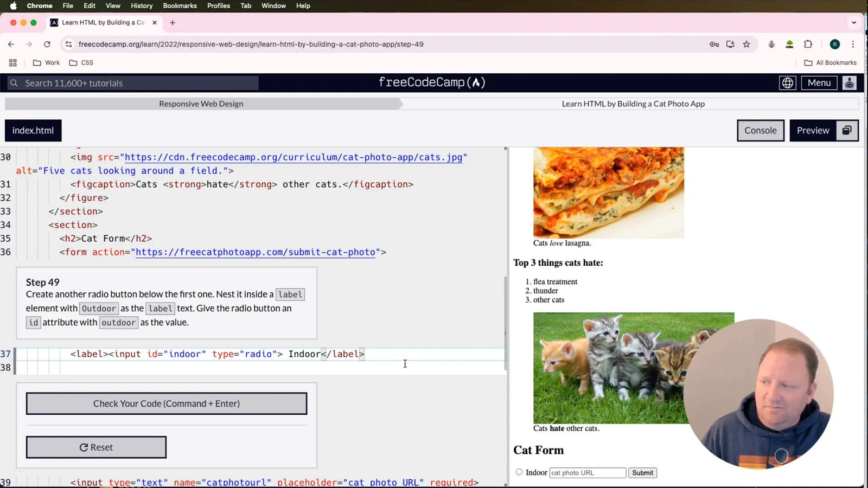868x488 pixels.
Task: Click the install app icon in address bar
Action: 730,44
